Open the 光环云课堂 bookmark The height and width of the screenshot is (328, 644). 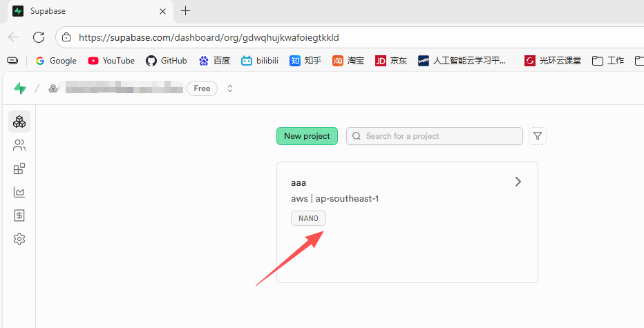point(553,61)
